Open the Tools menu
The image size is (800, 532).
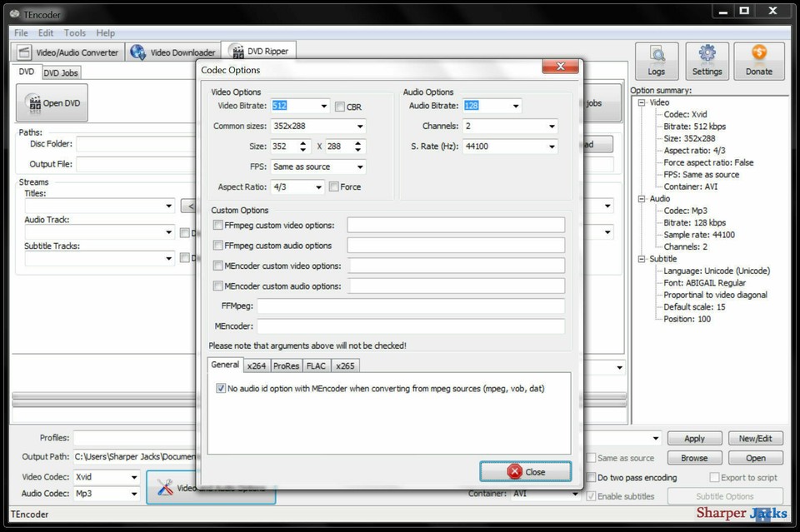(74, 32)
